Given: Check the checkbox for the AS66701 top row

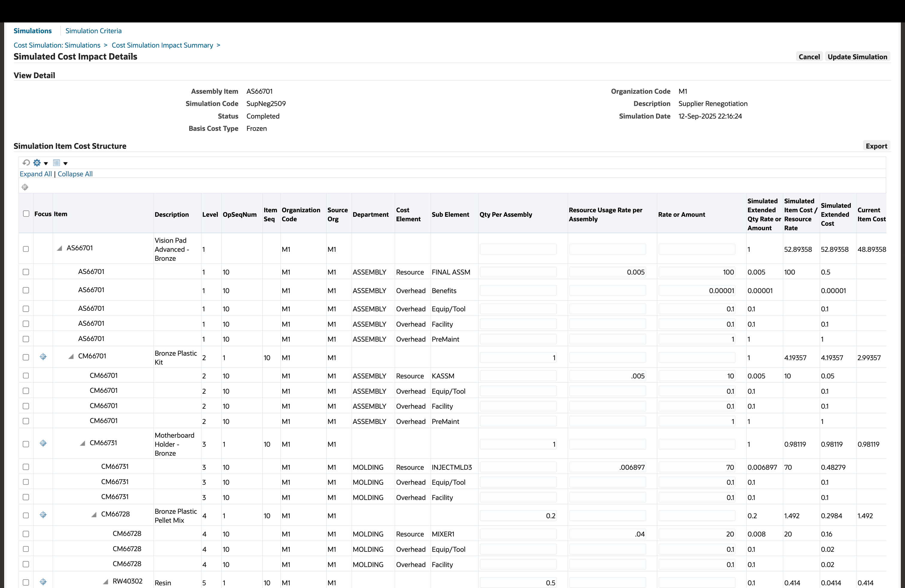Looking at the screenshot, I should click(x=26, y=249).
